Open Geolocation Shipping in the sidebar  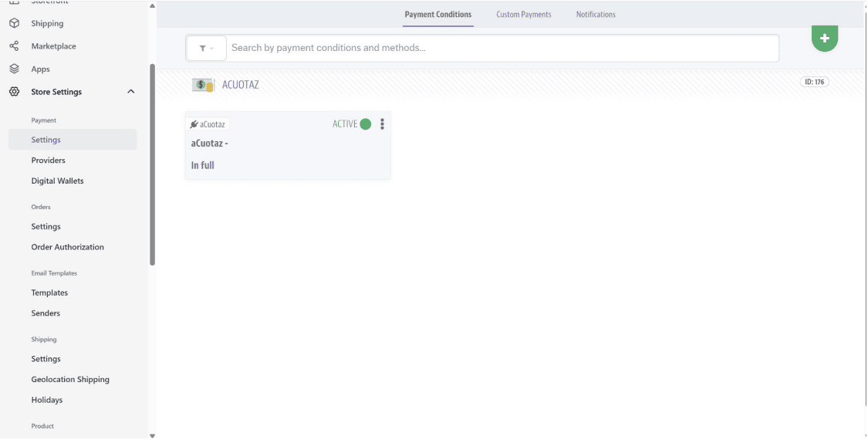point(70,379)
